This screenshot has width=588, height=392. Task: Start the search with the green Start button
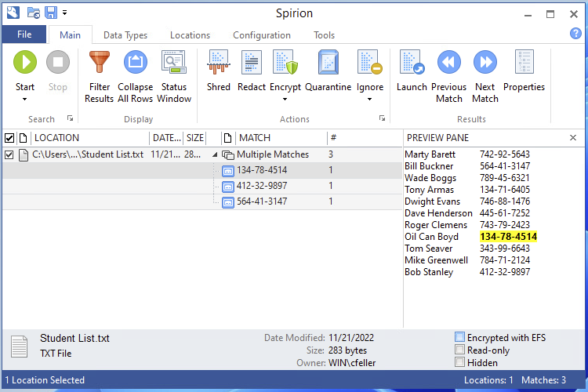[25, 62]
